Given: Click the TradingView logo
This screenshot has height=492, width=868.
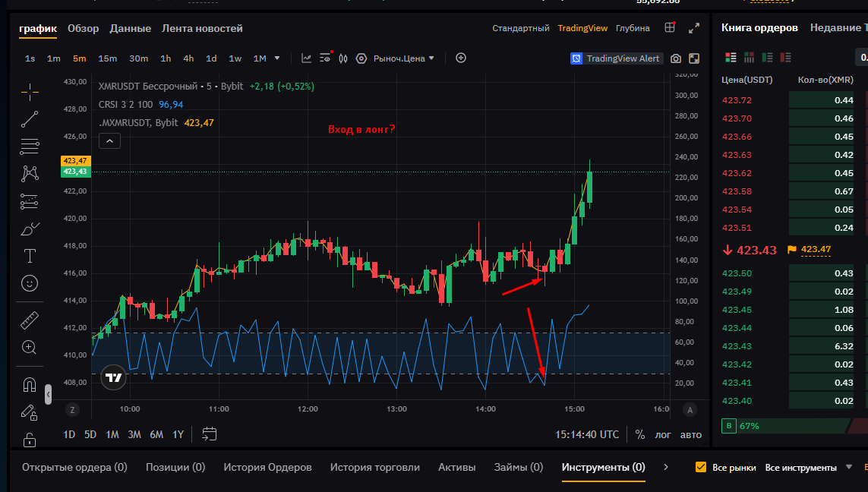Looking at the screenshot, I should coord(113,377).
